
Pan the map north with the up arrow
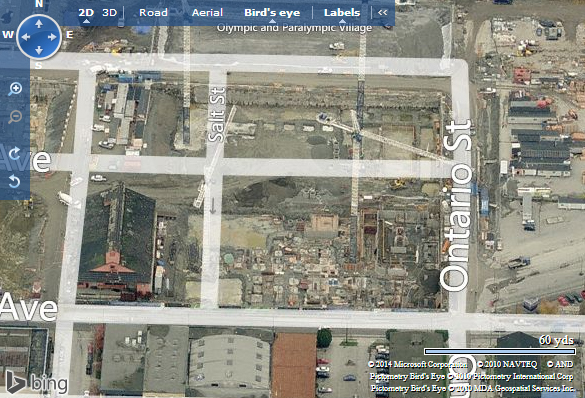[39, 24]
